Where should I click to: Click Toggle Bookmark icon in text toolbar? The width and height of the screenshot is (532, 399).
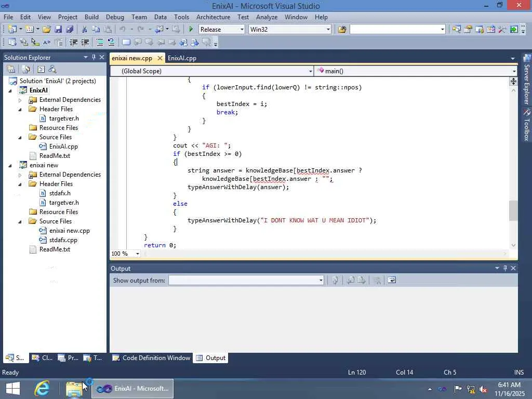[126, 43]
